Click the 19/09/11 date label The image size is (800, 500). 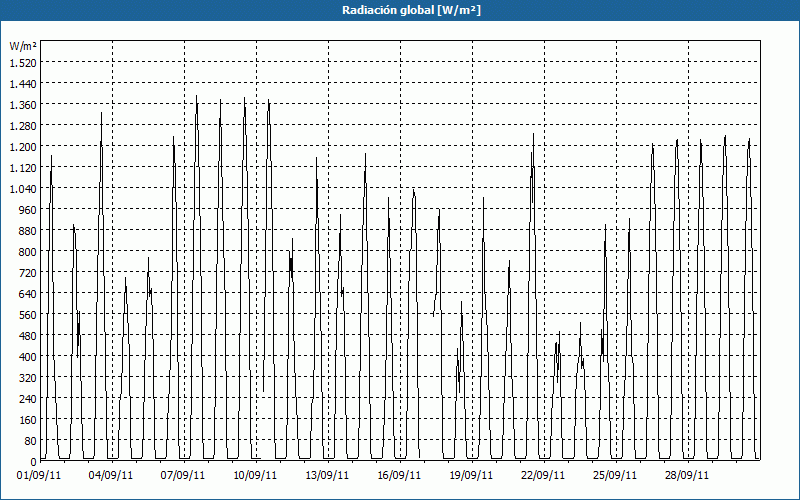point(471,476)
